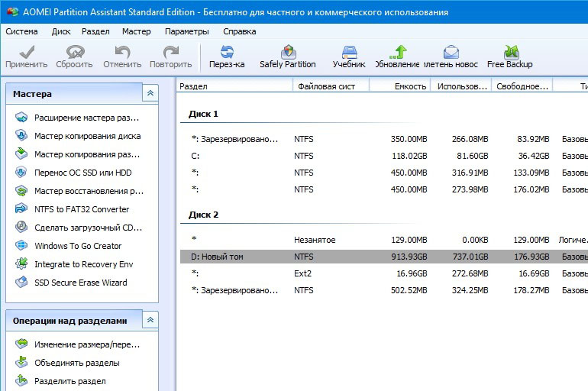Click the SSD Secure Erase Wizard icon

click(21, 282)
